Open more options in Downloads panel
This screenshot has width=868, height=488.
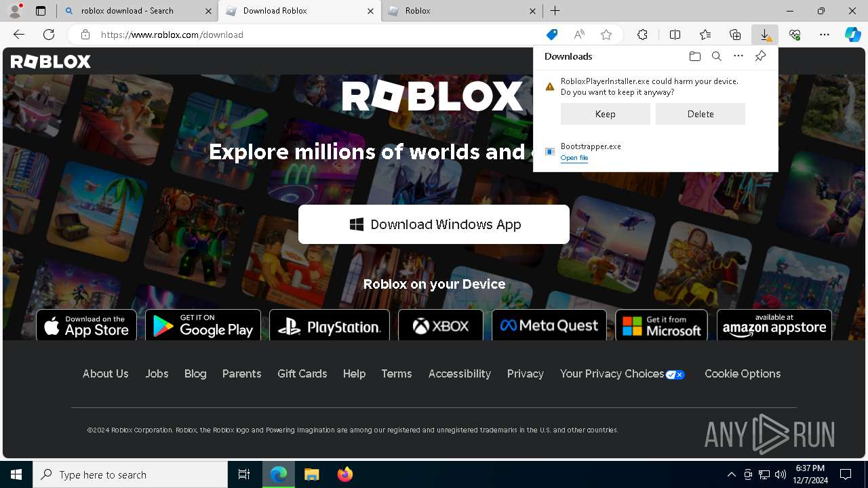[738, 56]
